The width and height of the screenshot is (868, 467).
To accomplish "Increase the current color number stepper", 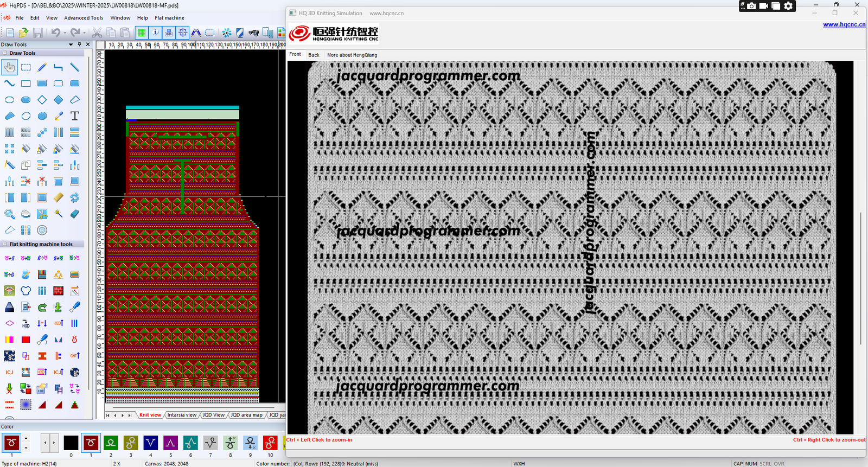I will pos(25,438).
